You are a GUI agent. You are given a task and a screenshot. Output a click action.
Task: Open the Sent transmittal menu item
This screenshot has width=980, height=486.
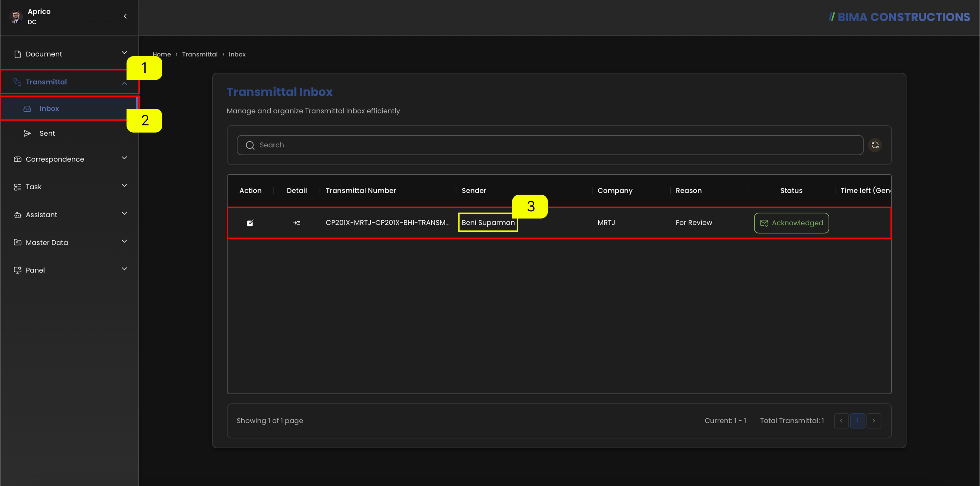[x=69, y=133]
